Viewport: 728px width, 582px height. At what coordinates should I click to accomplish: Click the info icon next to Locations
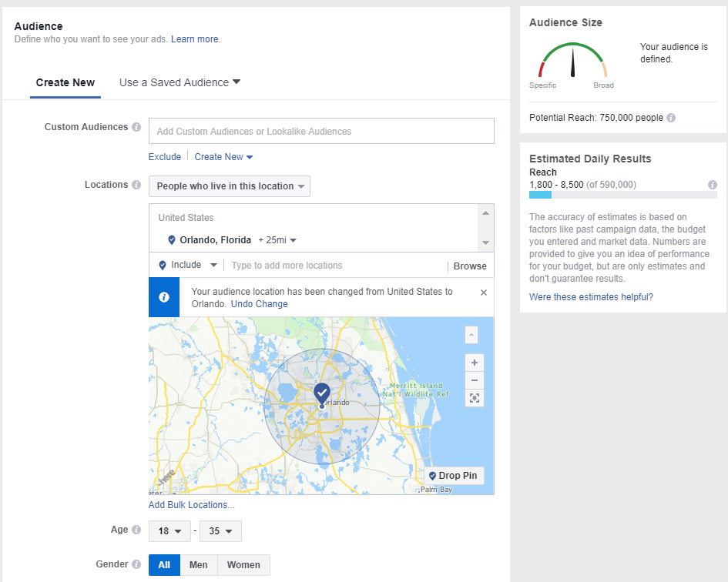click(136, 185)
